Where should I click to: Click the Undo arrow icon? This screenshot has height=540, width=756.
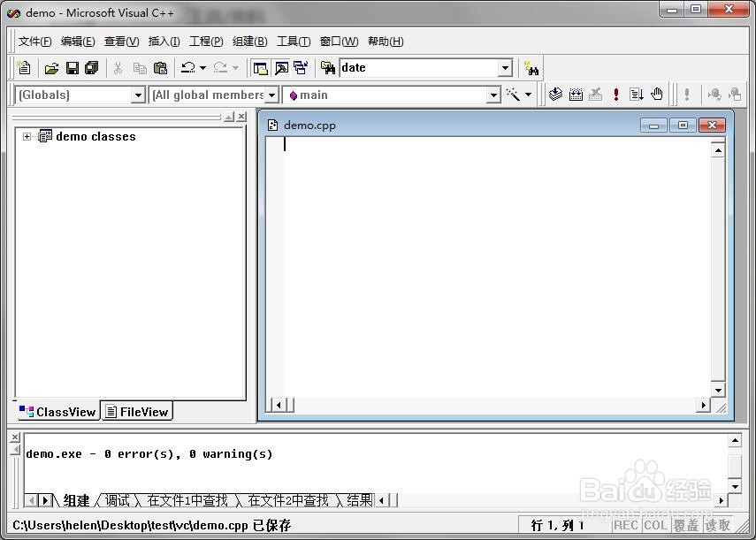click(x=188, y=68)
